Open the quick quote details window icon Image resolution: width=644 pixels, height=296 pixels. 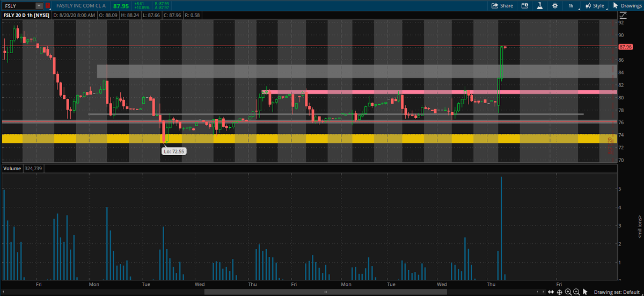(525, 5)
